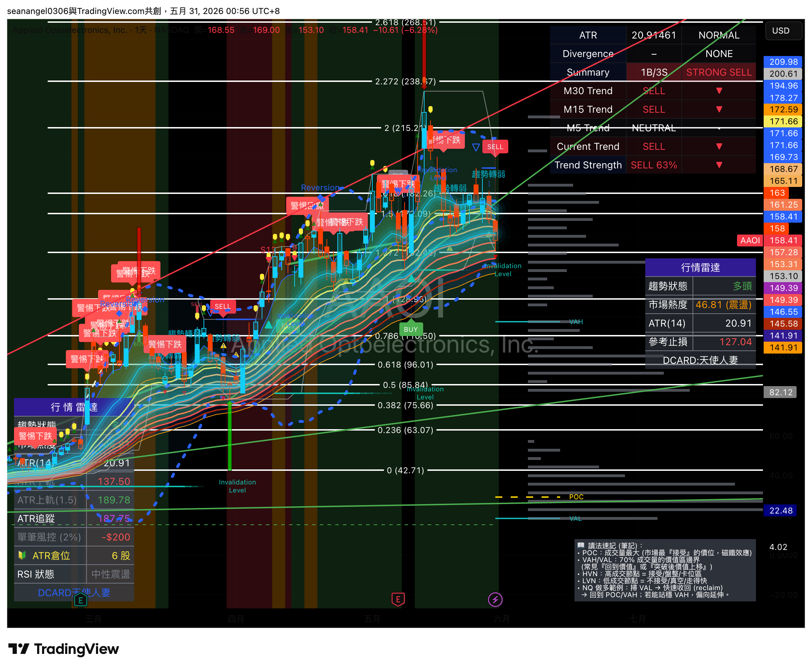Viewport: 812px width, 670px height.
Task: Click the VAH volume profile label
Action: tap(576, 322)
